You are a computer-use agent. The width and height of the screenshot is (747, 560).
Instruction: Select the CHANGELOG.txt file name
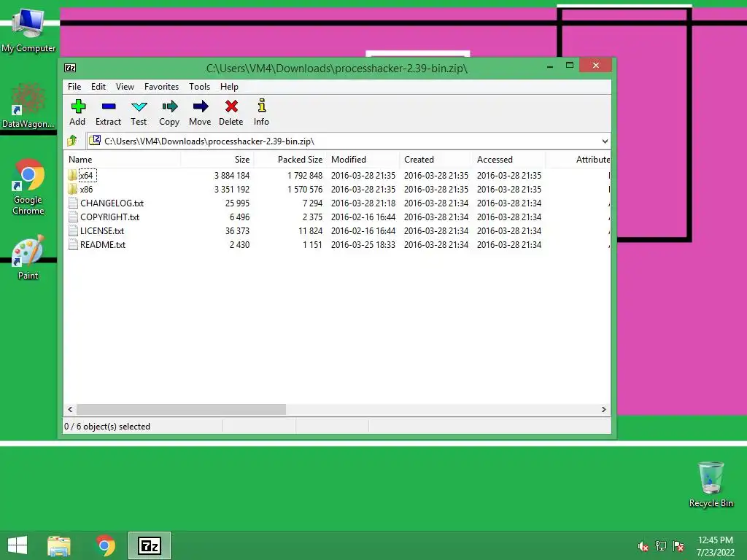(112, 203)
